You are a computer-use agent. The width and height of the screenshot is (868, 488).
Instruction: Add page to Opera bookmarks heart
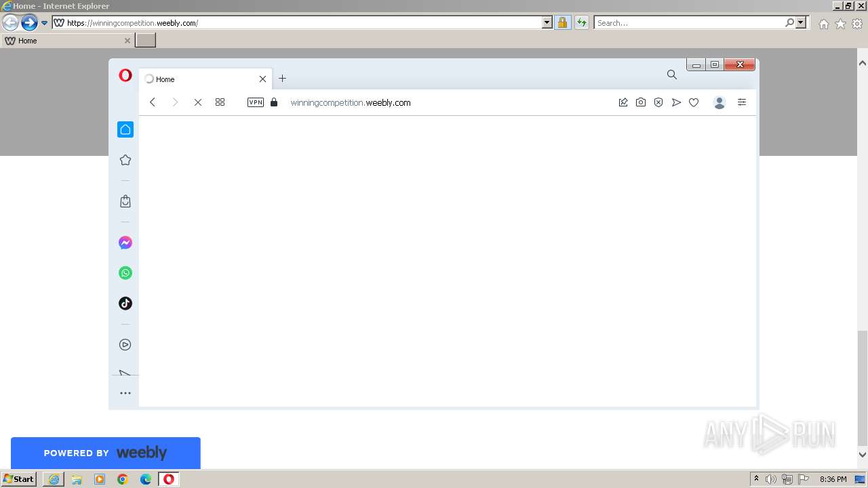pos(694,102)
